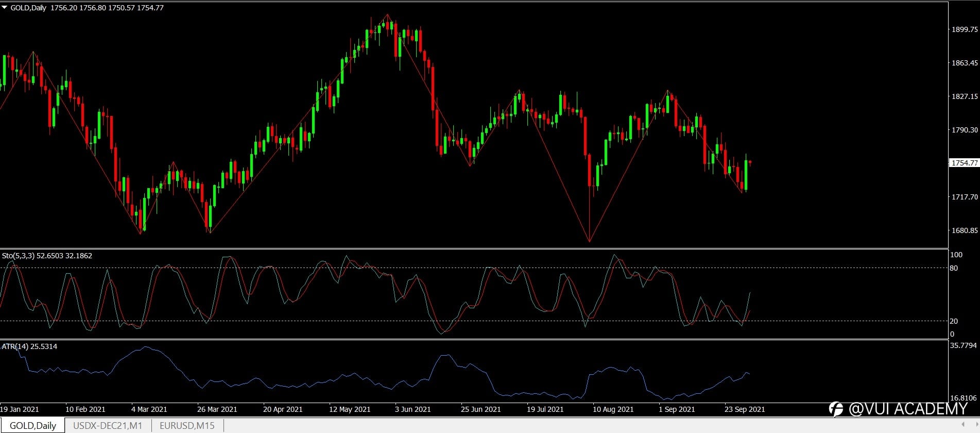Click the 1899.75 level on price scale
Viewport: 980px width, 433px height.
click(x=965, y=29)
